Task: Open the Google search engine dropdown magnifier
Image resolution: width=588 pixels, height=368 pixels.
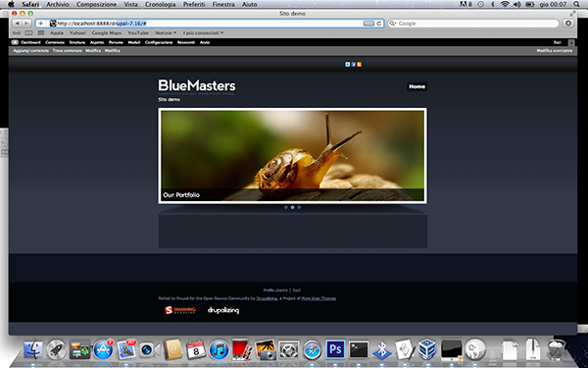Action: [x=393, y=24]
